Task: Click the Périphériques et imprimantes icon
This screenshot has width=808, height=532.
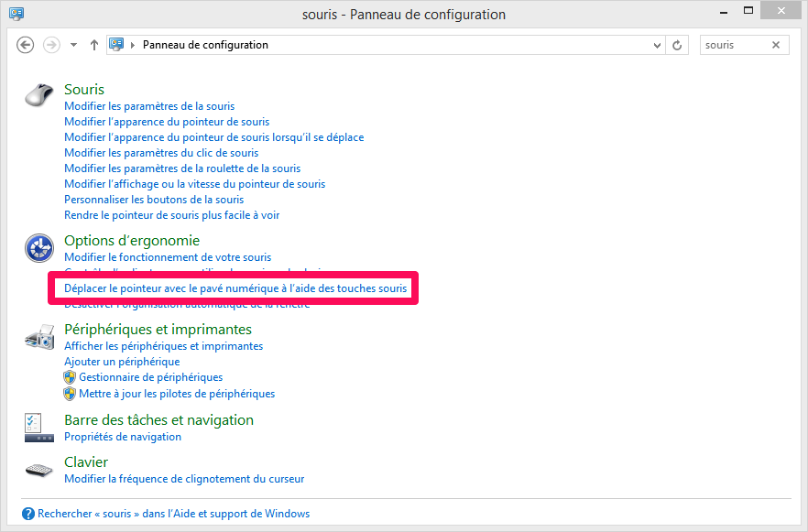Action: [x=39, y=336]
